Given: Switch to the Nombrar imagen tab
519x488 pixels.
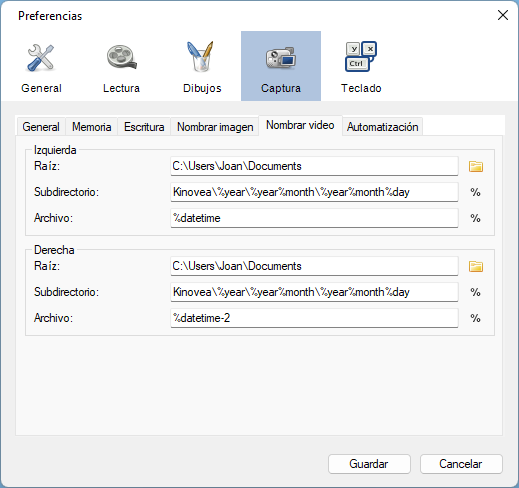Looking at the screenshot, I should [215, 127].
